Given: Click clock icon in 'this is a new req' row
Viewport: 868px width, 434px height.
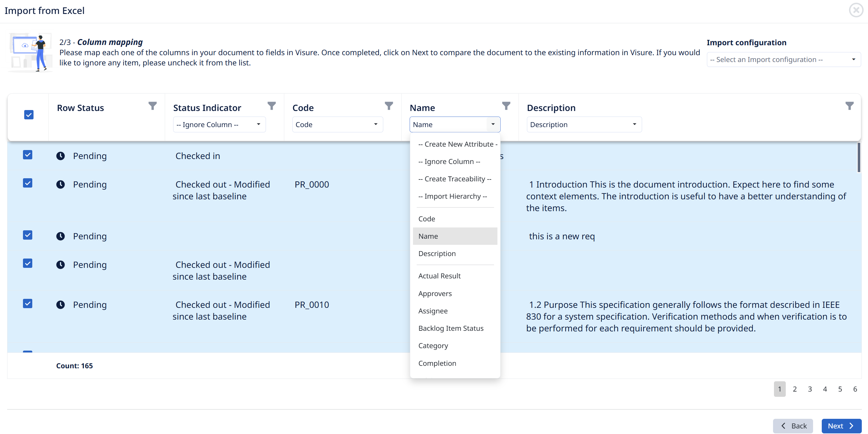Looking at the screenshot, I should tap(60, 236).
